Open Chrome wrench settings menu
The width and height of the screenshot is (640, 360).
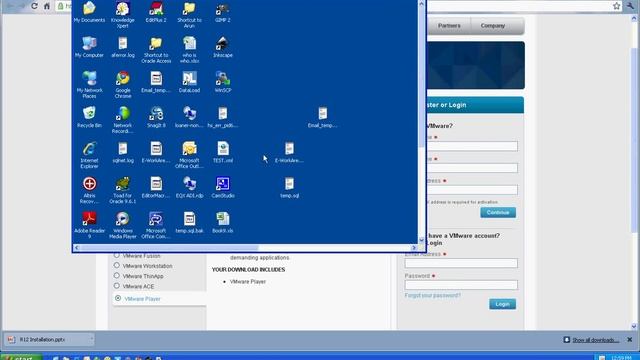630,6
